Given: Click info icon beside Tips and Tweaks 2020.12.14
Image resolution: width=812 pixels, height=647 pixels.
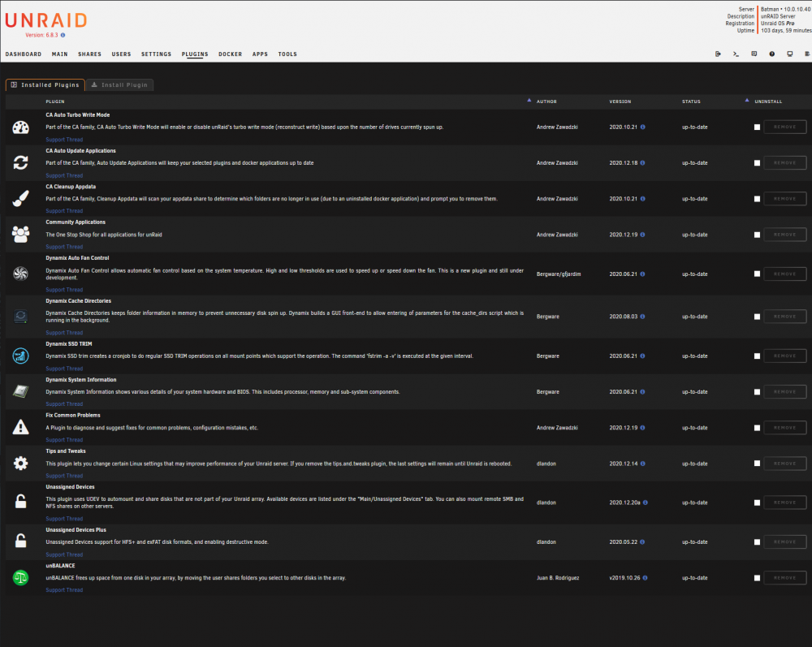Looking at the screenshot, I should pyautogui.click(x=642, y=464).
